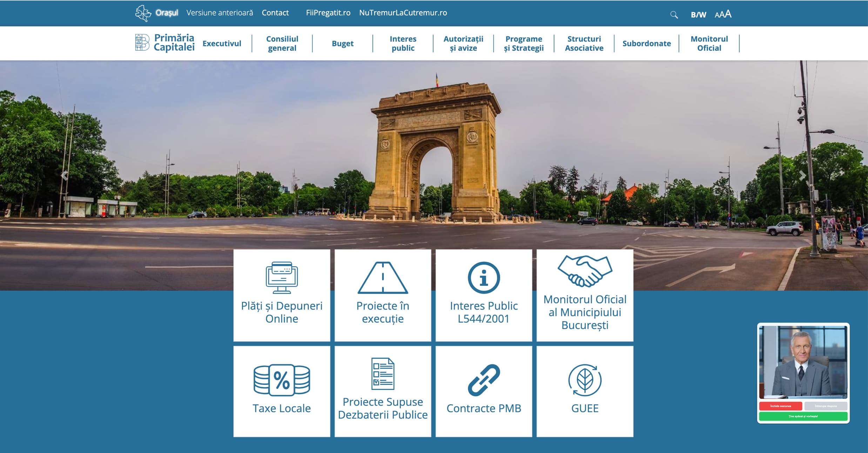Click the info icon for Interes Public L544/2001

483,277
